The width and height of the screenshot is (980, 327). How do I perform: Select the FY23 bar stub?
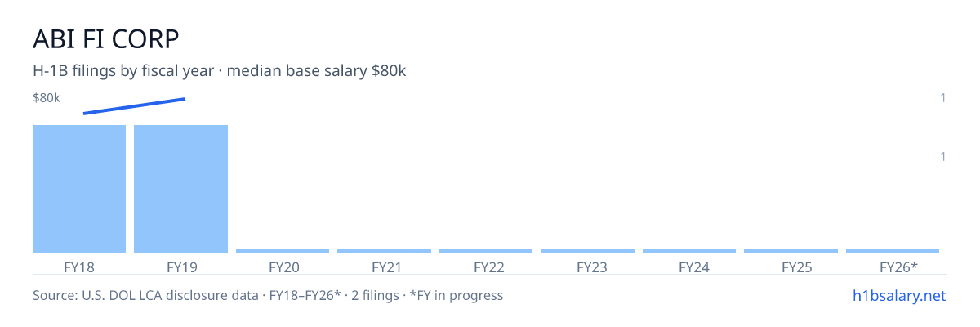coord(587,251)
